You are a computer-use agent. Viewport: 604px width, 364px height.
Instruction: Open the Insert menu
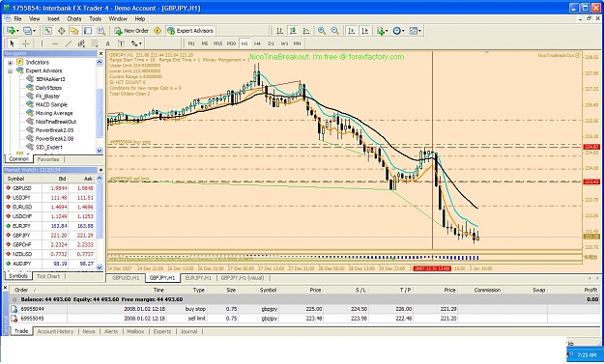click(x=53, y=18)
